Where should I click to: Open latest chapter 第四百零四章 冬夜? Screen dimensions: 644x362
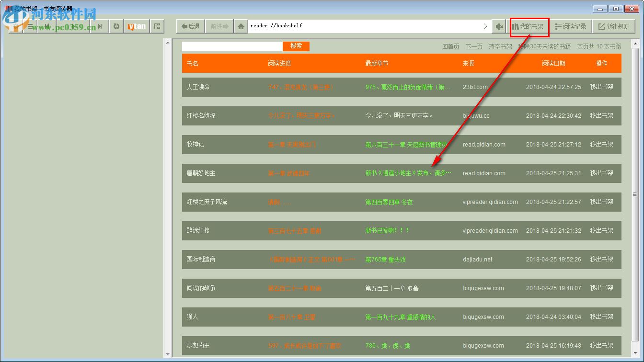tap(389, 202)
